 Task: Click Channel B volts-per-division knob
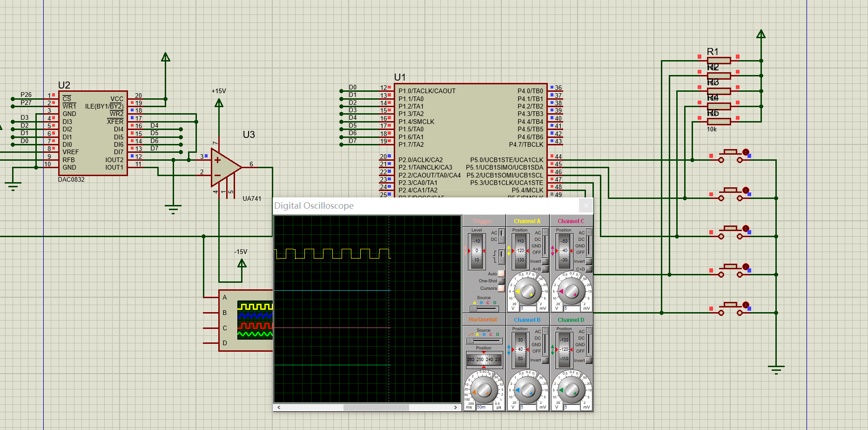coord(528,390)
